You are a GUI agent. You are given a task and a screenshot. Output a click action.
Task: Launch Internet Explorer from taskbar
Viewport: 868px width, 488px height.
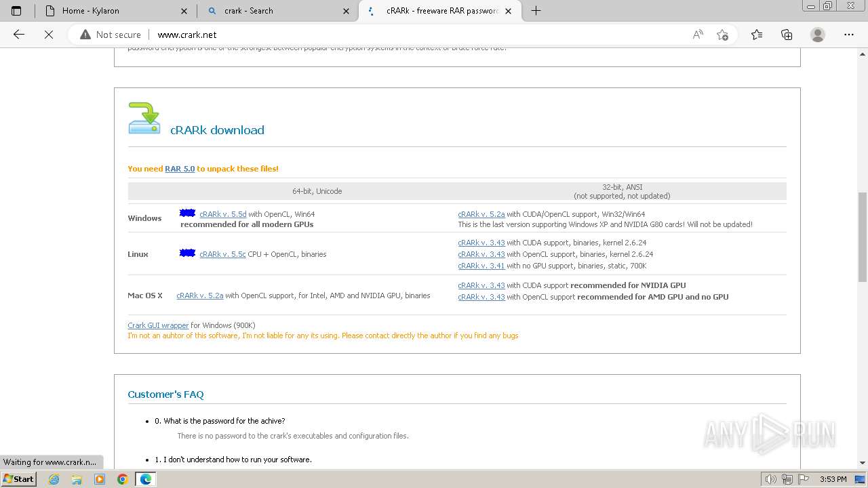(54, 479)
